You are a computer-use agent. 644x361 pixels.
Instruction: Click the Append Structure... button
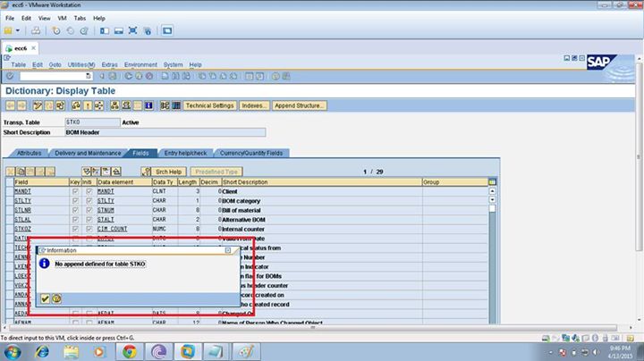tap(300, 105)
